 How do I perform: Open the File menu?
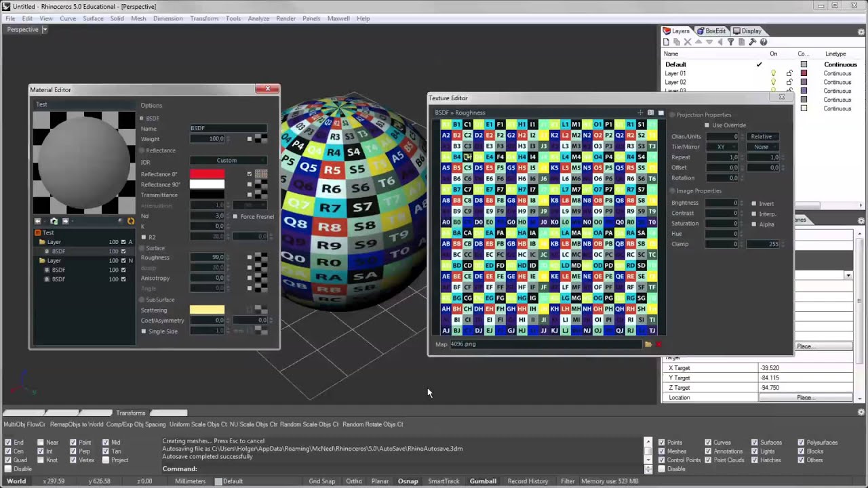pyautogui.click(x=10, y=18)
